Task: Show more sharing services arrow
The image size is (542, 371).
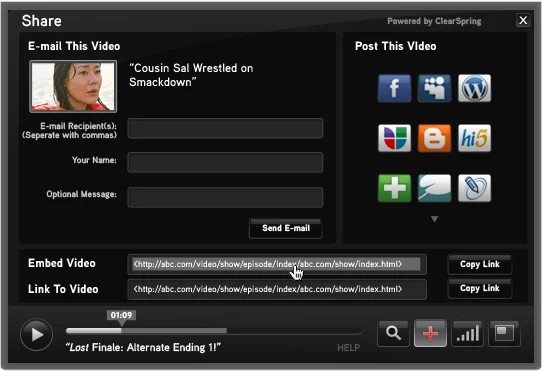Action: (434, 219)
